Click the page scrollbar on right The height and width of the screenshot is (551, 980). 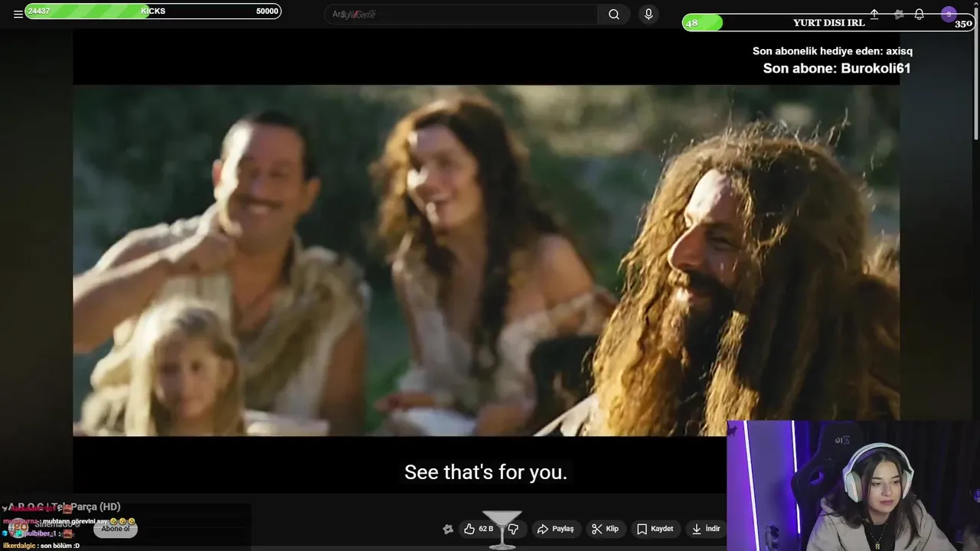[975, 73]
